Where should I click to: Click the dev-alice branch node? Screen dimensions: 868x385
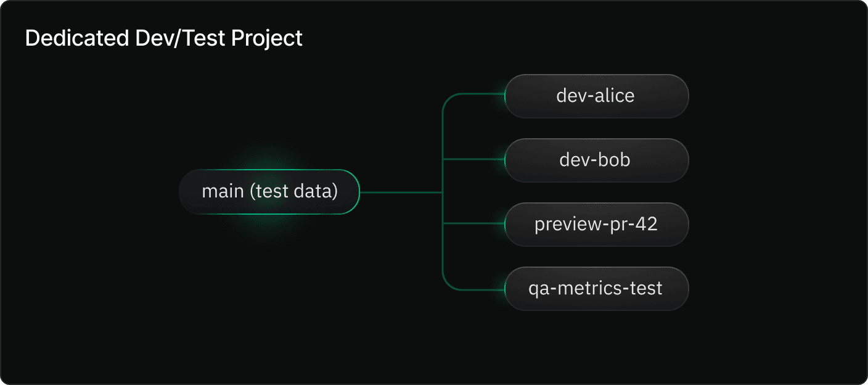point(596,96)
